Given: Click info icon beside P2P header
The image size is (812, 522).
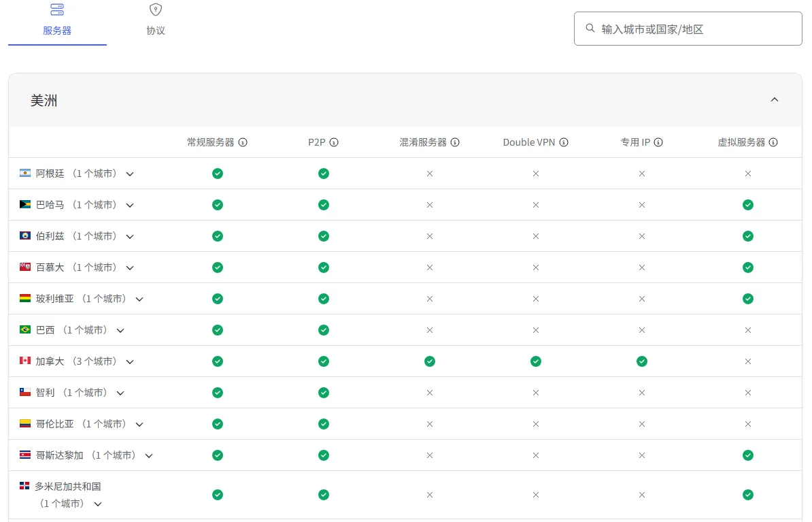Looking at the screenshot, I should (x=334, y=143).
